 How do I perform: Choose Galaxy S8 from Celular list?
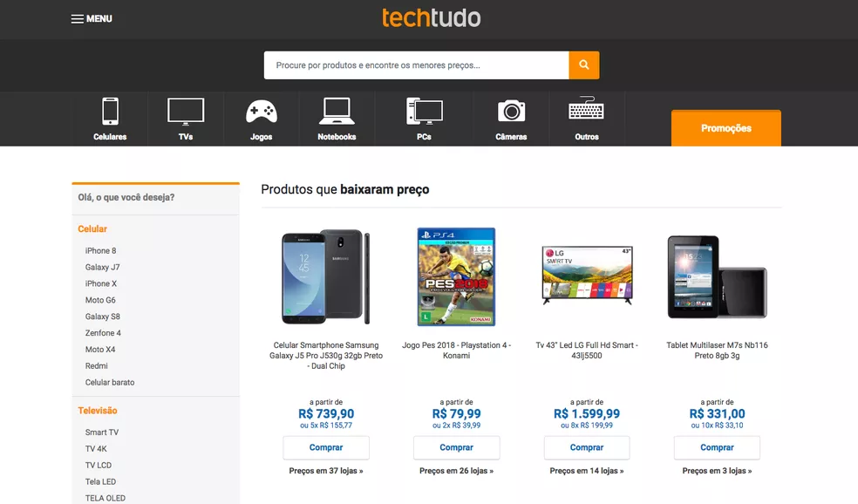103,317
